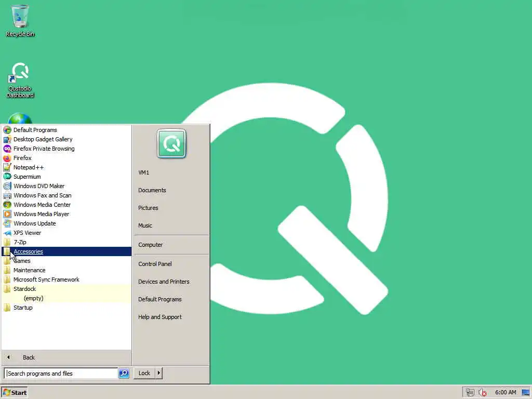Open Help and Support
This screenshot has height=399, width=532.
[x=160, y=317]
